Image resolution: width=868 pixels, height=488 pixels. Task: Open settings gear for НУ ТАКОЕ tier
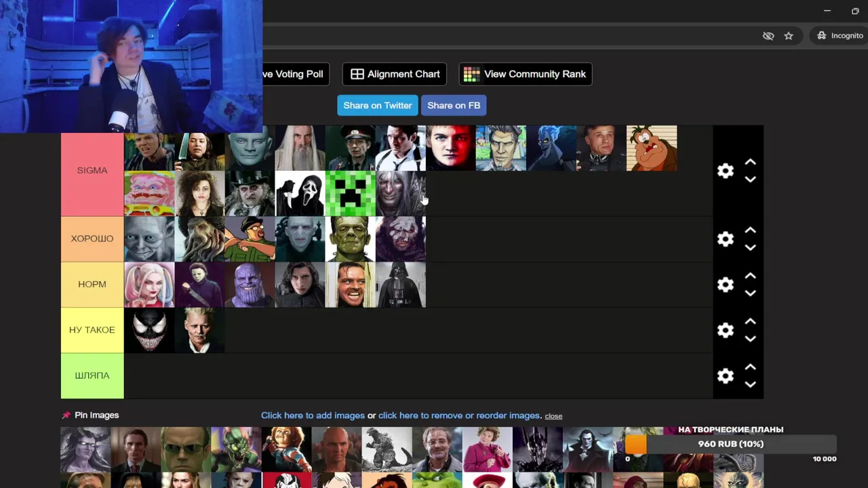point(726,330)
